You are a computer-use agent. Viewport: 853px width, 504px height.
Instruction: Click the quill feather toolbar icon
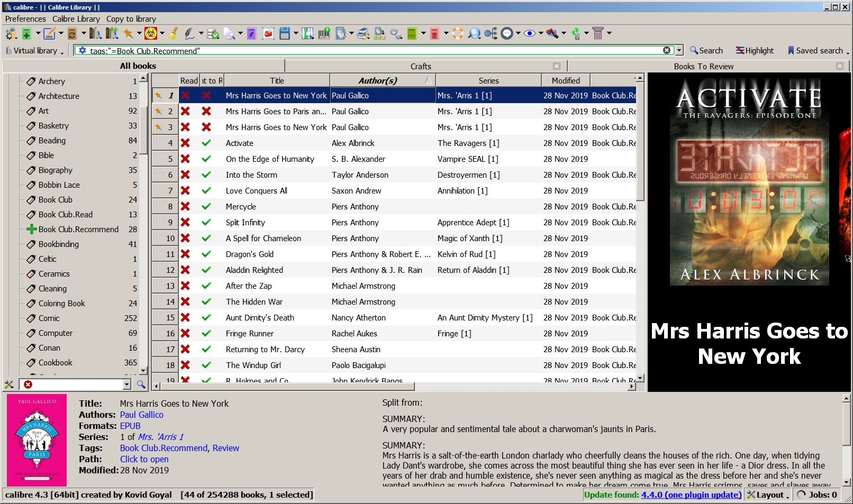click(x=189, y=34)
